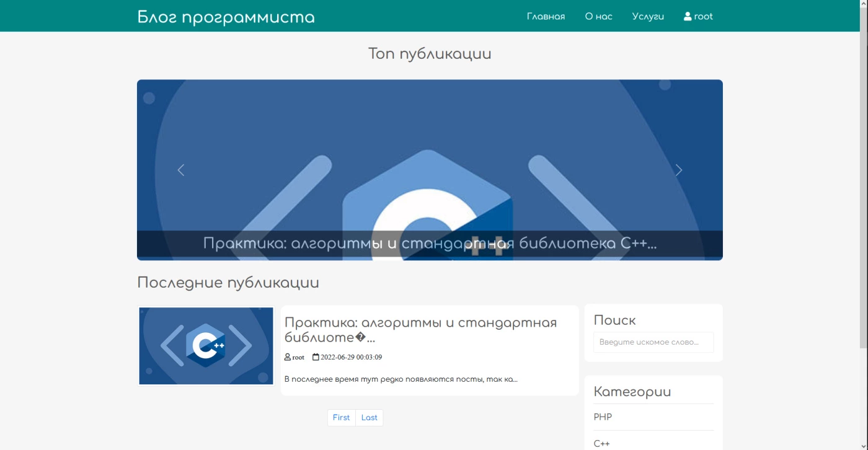The width and height of the screenshot is (868, 450).
Task: Go to the Услуги page
Action: click(648, 17)
